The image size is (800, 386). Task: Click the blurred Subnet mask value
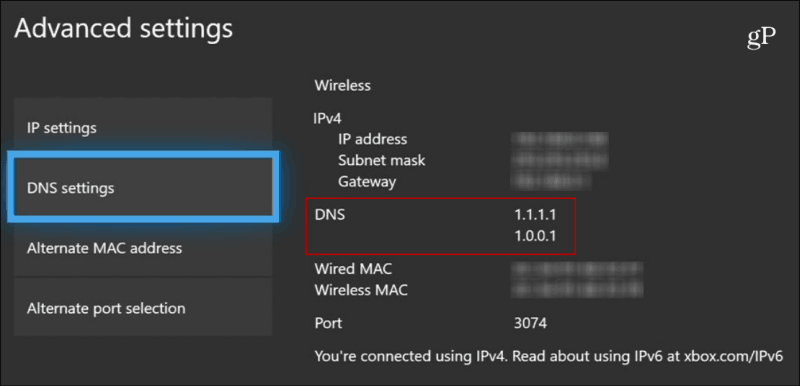click(560, 160)
